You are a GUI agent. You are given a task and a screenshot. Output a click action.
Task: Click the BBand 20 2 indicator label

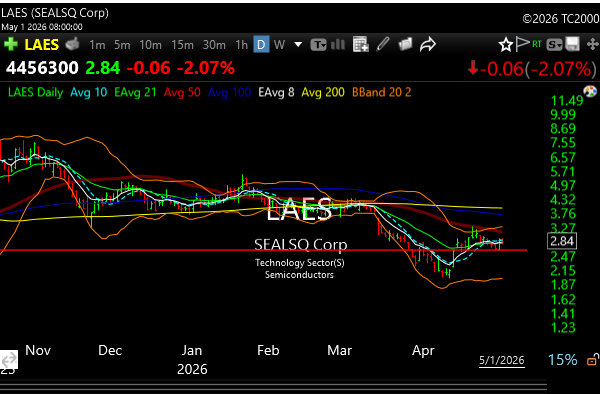point(382,92)
